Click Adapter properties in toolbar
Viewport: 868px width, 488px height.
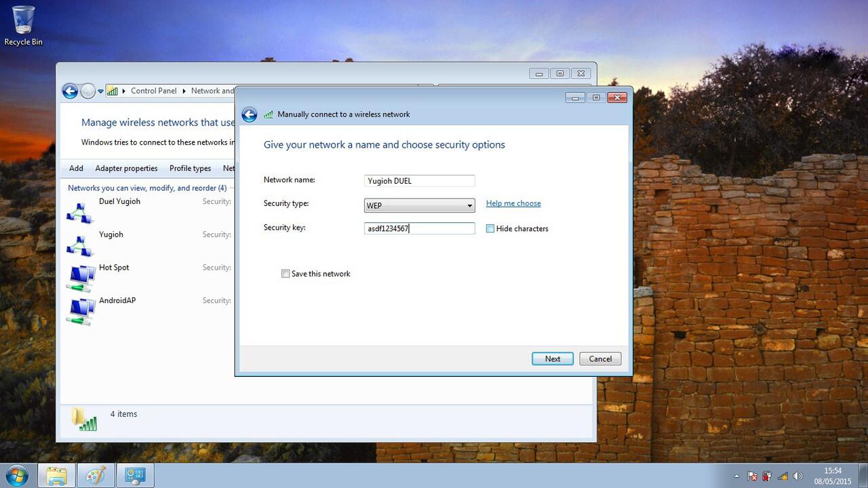click(x=126, y=168)
